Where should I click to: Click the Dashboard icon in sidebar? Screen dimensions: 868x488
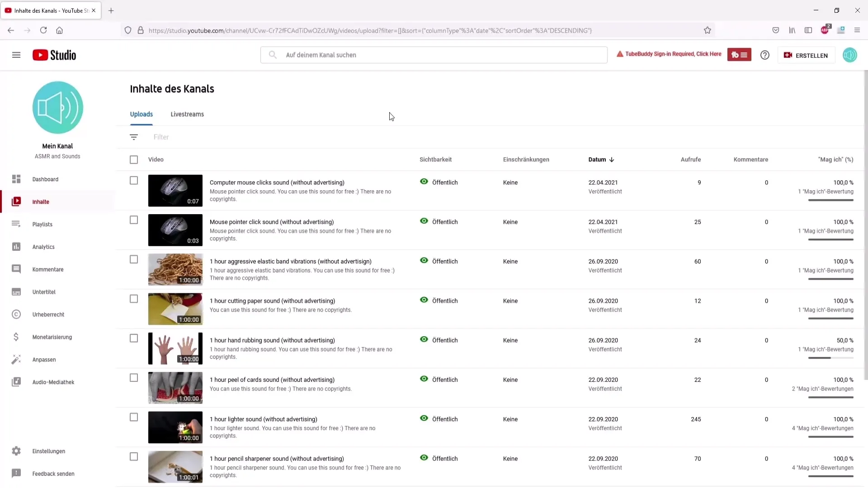(x=16, y=179)
